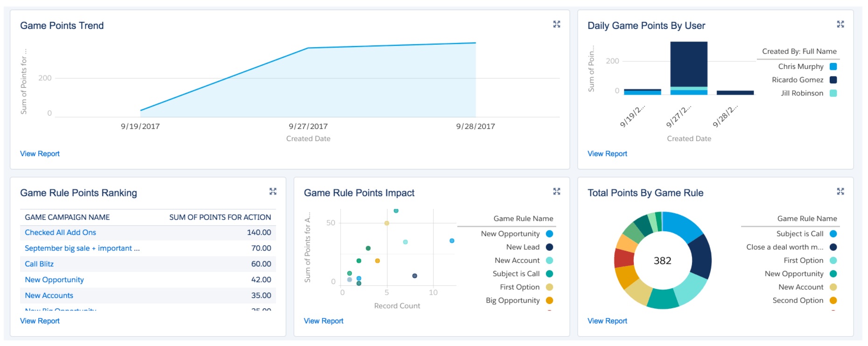Click the SUM OF POINTS FOR ACTION column header
The image size is (868, 346).
220,217
